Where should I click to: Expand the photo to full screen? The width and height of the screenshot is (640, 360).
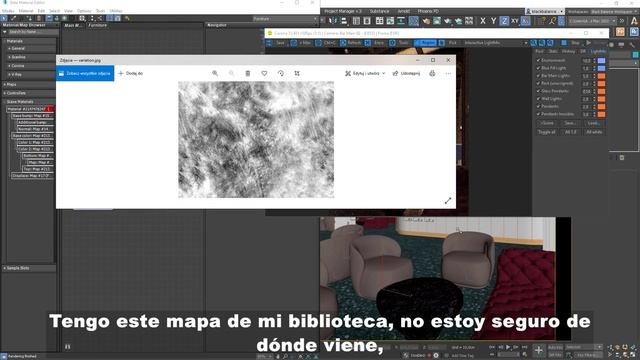tap(448, 200)
